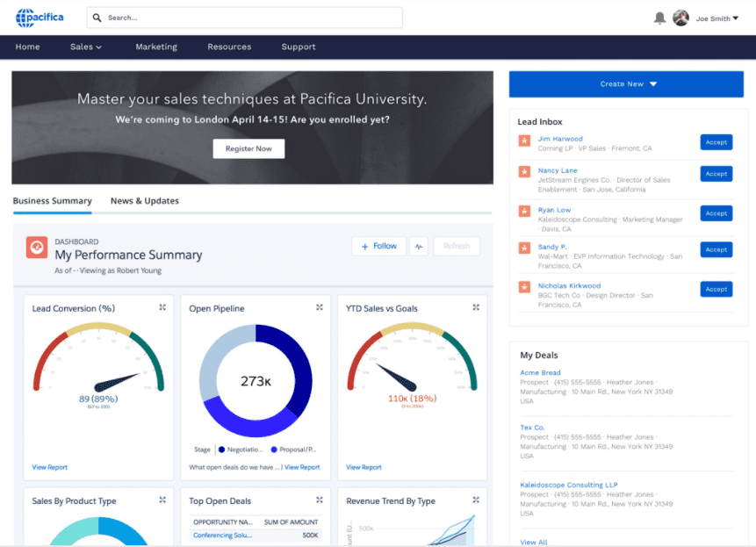
Task: Open the Ryan Low lead link
Action: pyautogui.click(x=554, y=210)
